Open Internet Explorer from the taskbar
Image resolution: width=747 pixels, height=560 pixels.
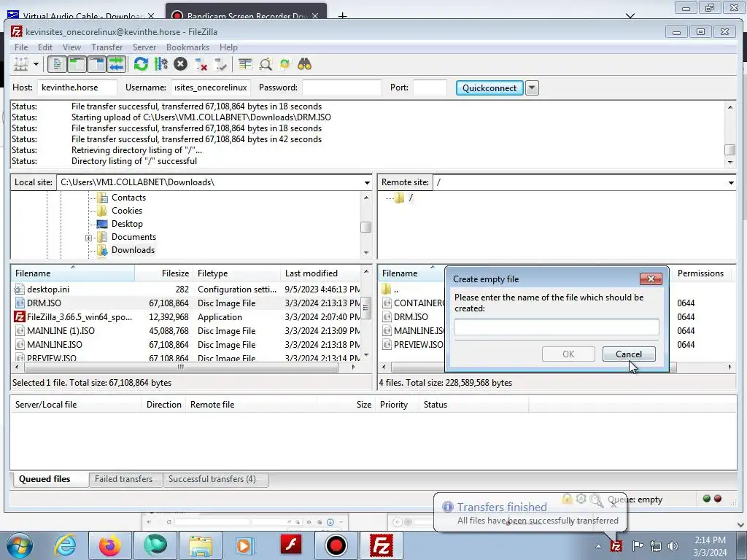pyautogui.click(x=65, y=545)
